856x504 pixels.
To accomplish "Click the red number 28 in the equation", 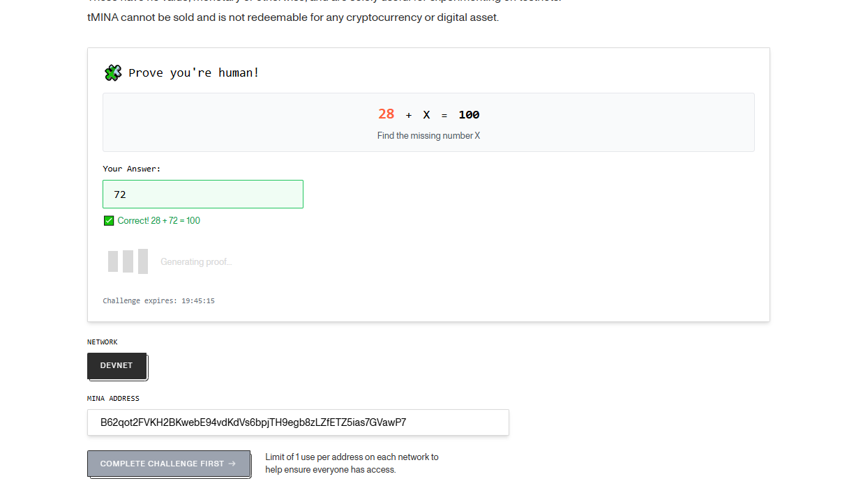I will pos(386,114).
